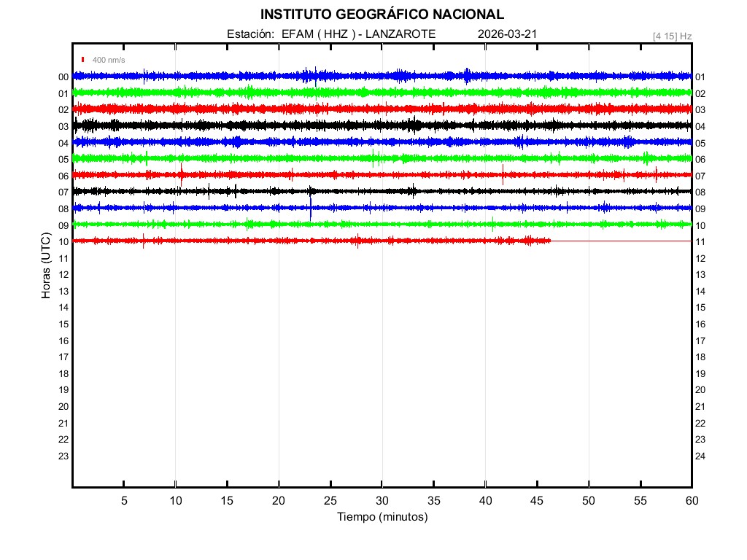Viewport: 747px width, 560px height.
Task: Click the 20 minute tick label
Action: pos(279,500)
